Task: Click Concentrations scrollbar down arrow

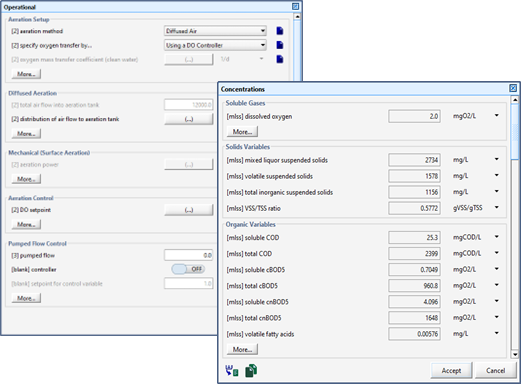Action: [x=515, y=354]
